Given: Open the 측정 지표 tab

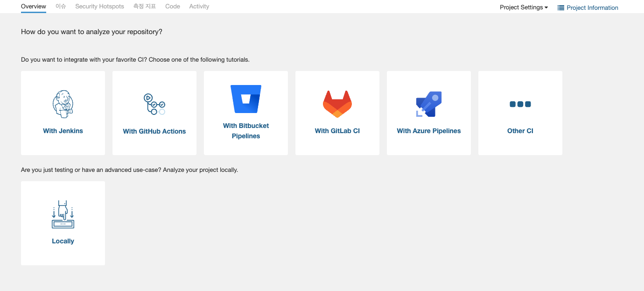Looking at the screenshot, I should coord(145,7).
